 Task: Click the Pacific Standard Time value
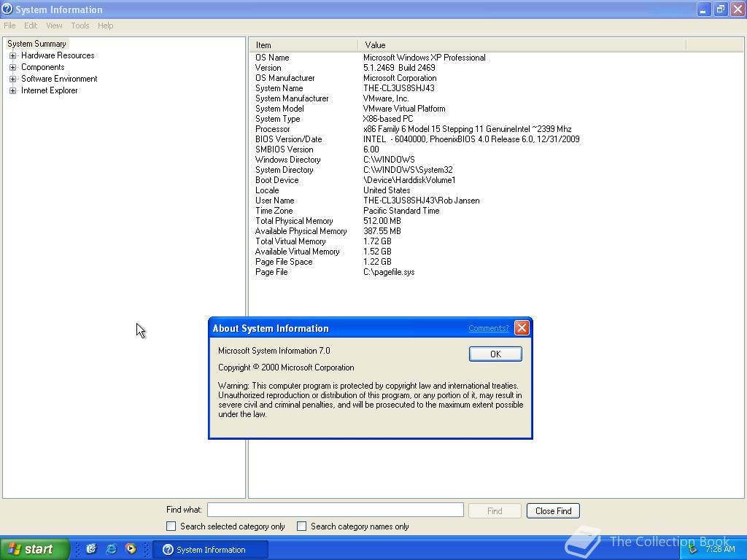click(401, 211)
